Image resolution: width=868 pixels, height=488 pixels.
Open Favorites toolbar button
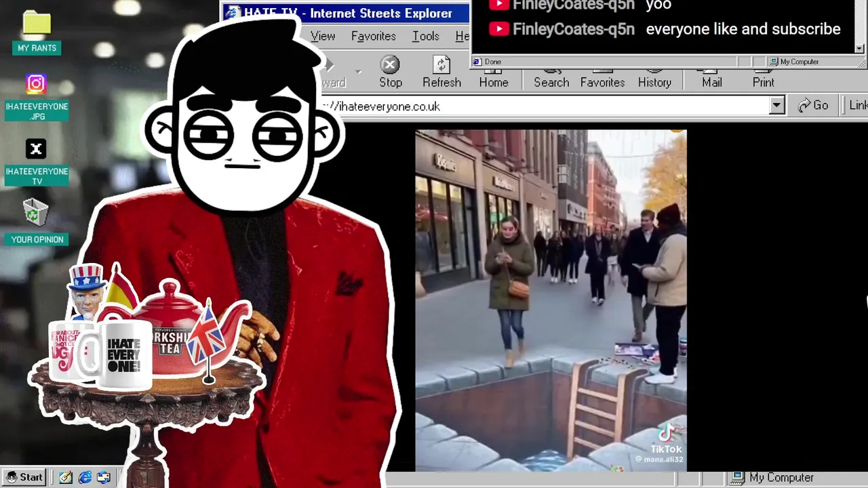click(x=602, y=78)
